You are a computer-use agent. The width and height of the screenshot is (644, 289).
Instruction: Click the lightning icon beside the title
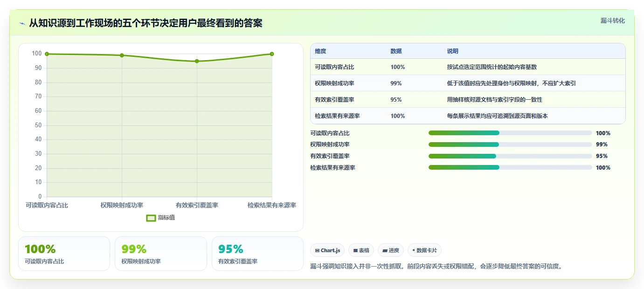point(22,23)
